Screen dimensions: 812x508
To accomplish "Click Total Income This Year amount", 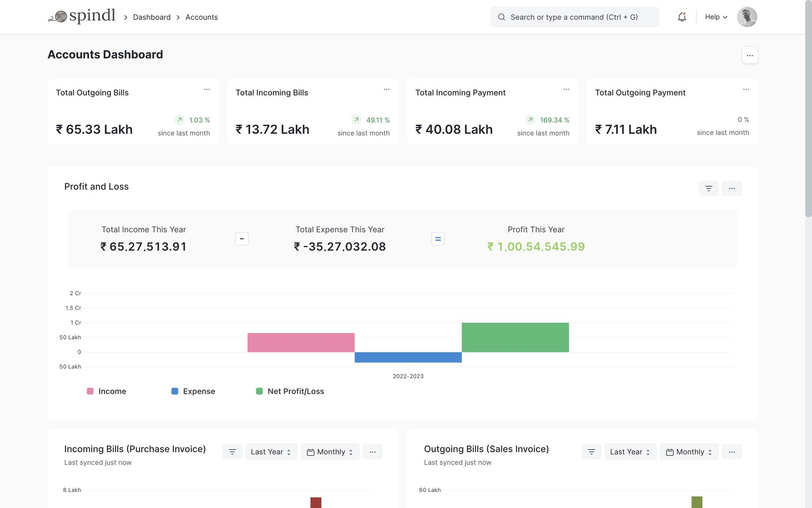I will pyautogui.click(x=143, y=246).
